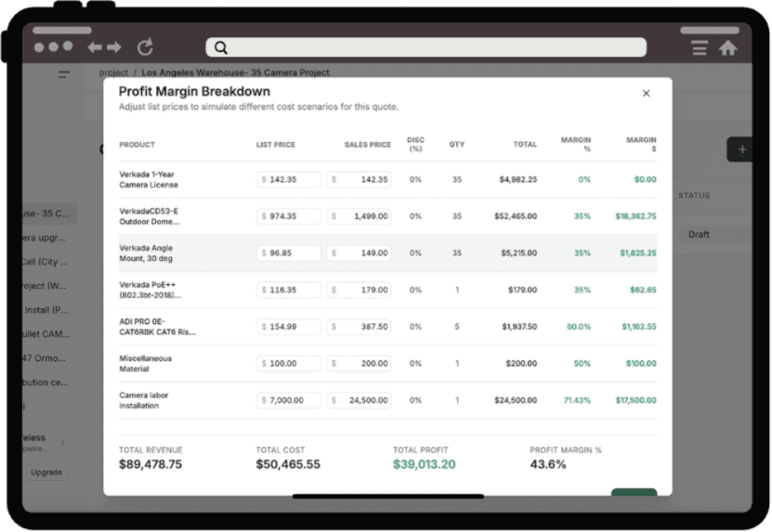Close the Profit Margin Breakdown dialog
The image size is (772, 532).
[x=646, y=94]
